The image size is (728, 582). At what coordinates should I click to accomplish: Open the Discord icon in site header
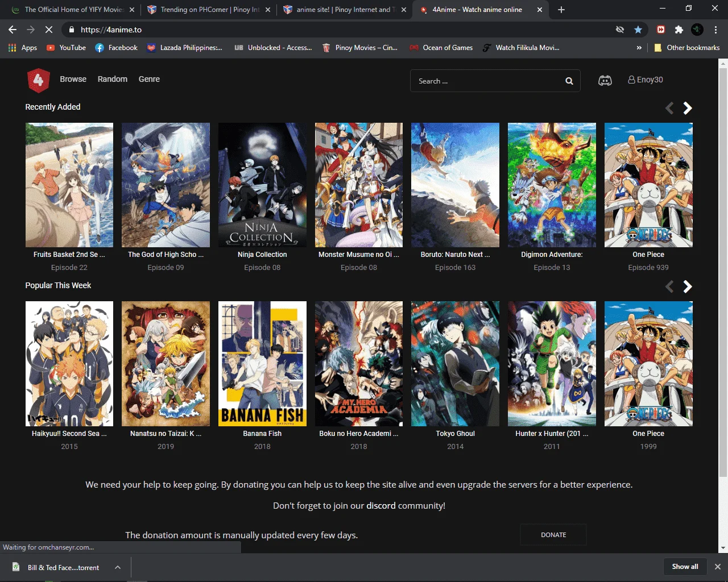pyautogui.click(x=605, y=81)
